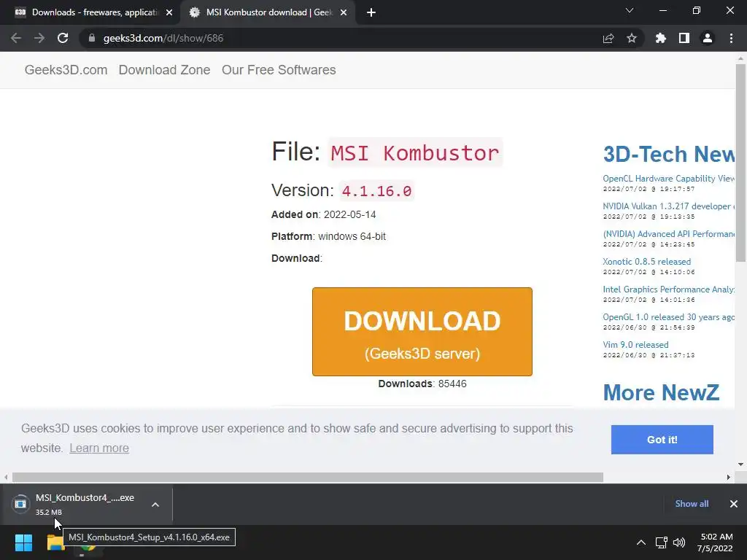747x560 pixels.
Task: Close the MSI Kombustor download tab
Action: coord(344,12)
